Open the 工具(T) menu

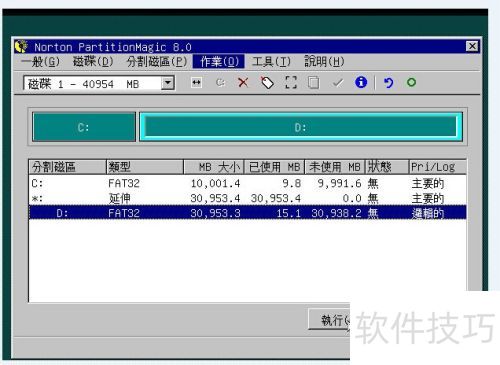(x=271, y=62)
